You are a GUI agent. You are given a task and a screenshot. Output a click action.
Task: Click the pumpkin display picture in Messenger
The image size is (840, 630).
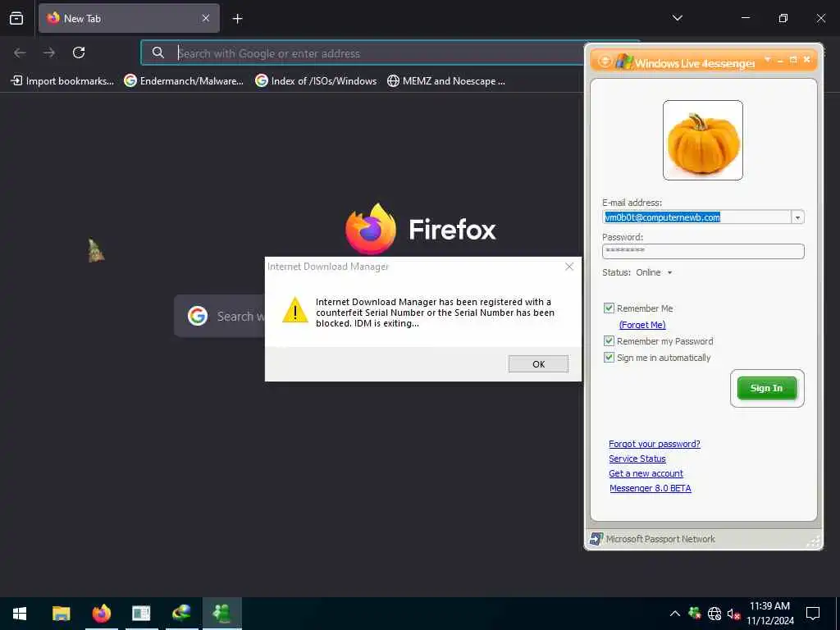coord(703,140)
